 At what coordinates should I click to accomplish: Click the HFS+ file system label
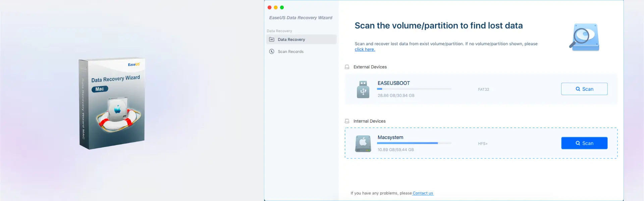pos(483,144)
